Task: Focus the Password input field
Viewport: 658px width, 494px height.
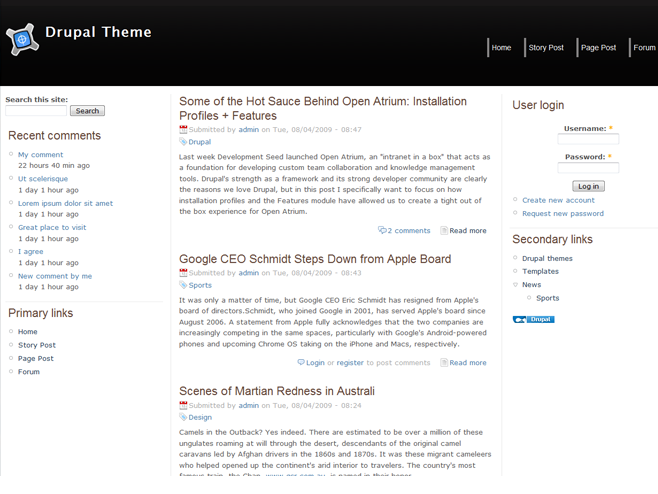Action: (x=588, y=168)
